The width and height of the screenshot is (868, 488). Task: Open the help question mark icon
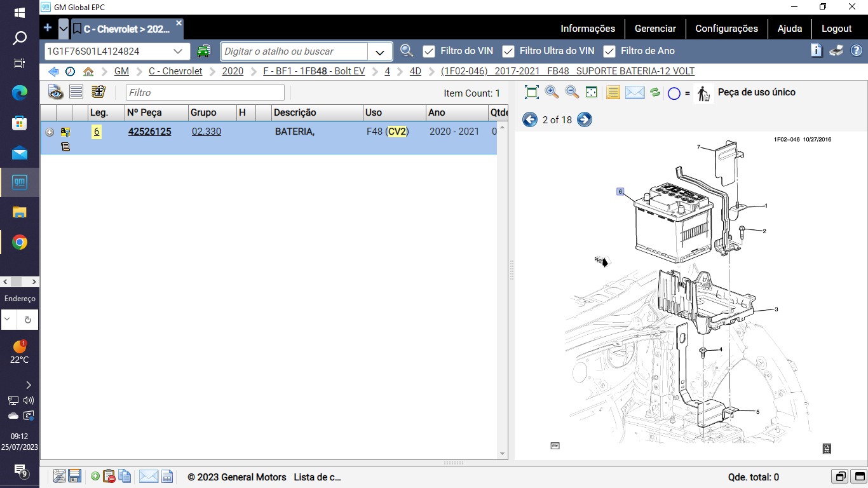pyautogui.click(x=857, y=51)
